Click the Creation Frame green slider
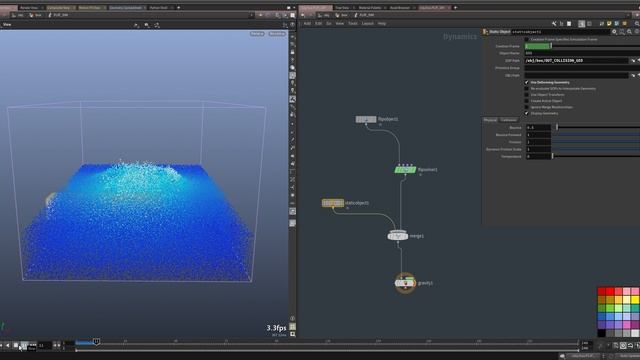Image resolution: width=640 pixels, height=360 pixels. [538, 46]
